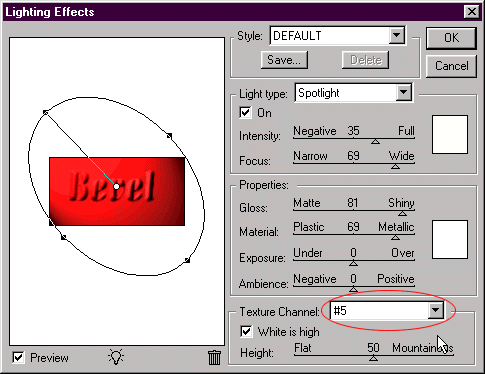Click the Cancel button

[x=451, y=66]
